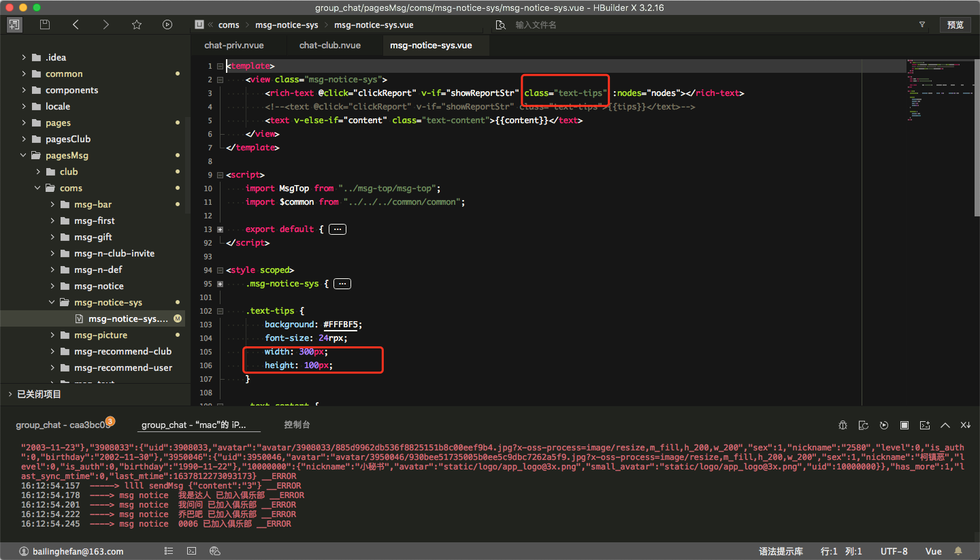This screenshot has width=980, height=560.
Task: Click the stop run square icon
Action: [904, 425]
